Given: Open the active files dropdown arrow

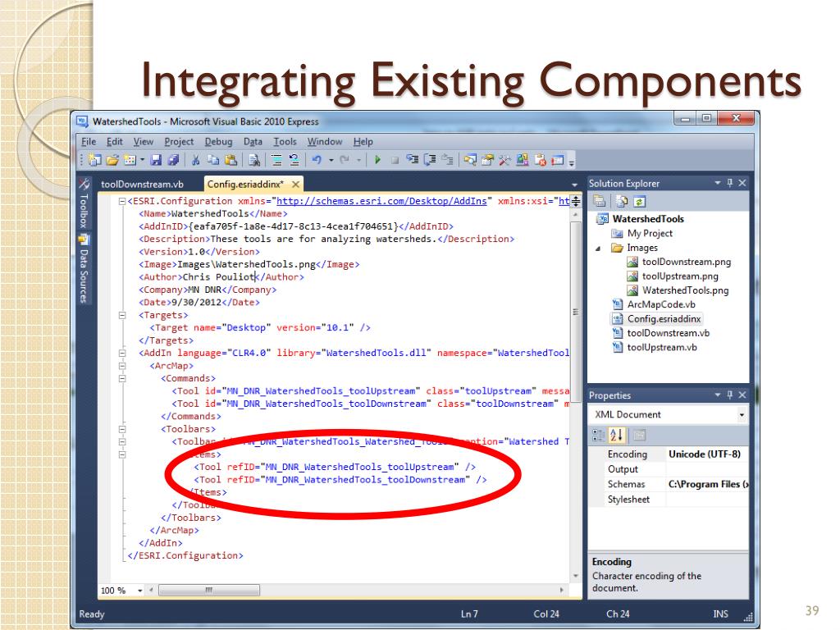Looking at the screenshot, I should [574, 185].
